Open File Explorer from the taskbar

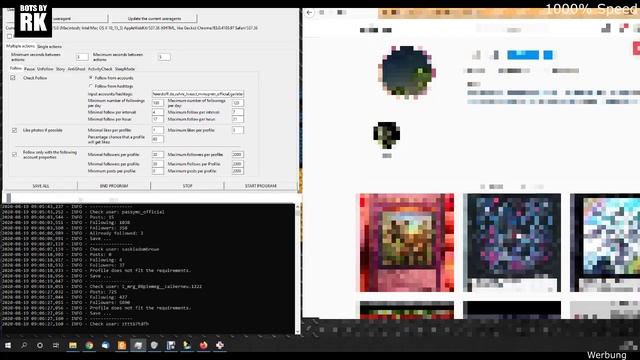(73, 345)
